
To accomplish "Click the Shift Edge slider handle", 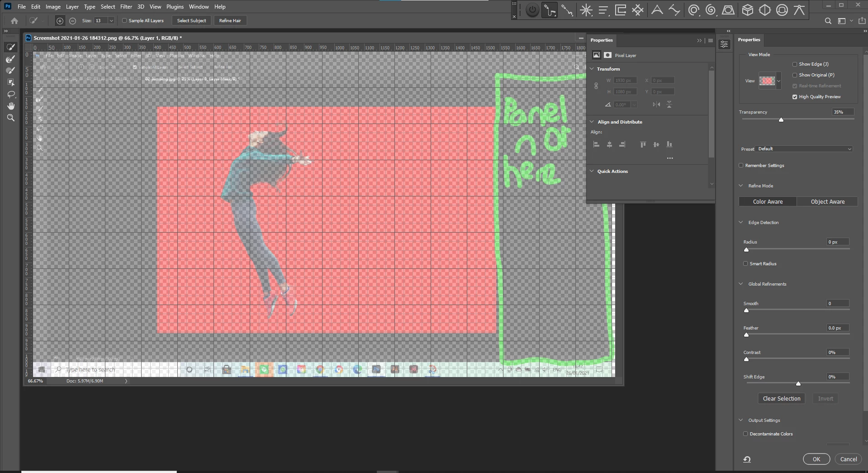I will coord(798,384).
